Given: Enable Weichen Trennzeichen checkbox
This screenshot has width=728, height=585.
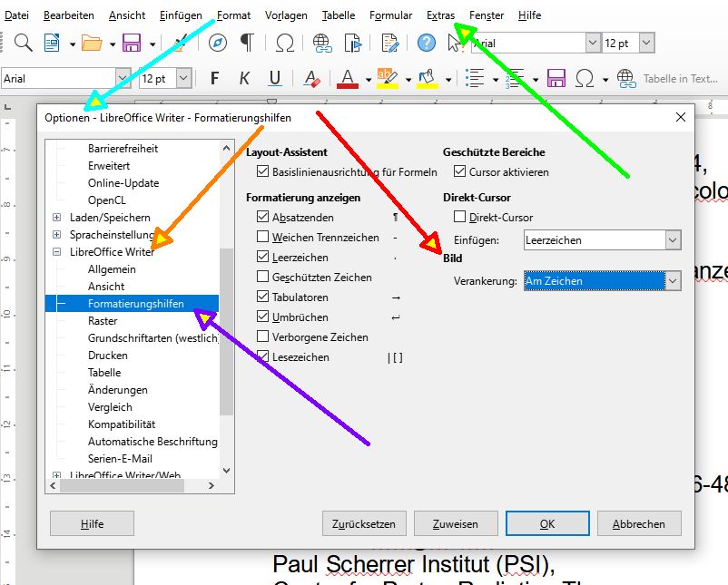Looking at the screenshot, I should click(262, 237).
